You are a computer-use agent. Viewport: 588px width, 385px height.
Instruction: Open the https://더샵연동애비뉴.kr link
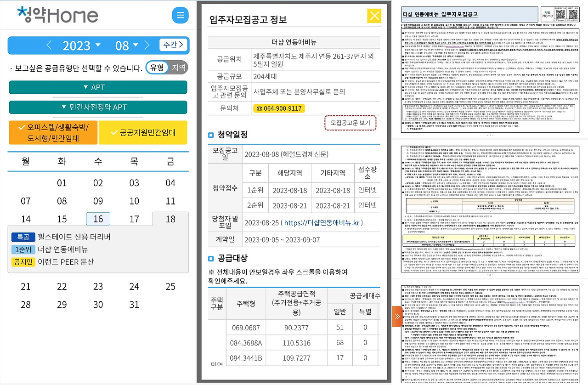click(x=321, y=223)
